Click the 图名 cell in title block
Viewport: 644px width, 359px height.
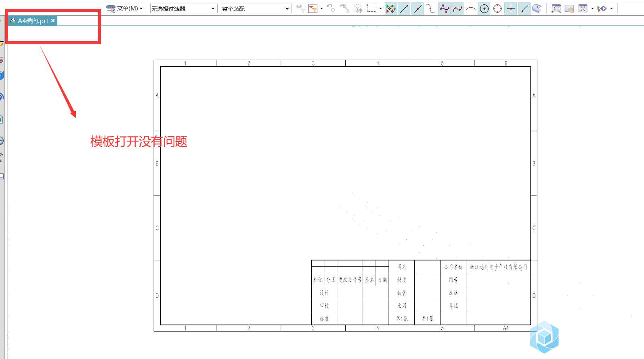tap(401, 267)
